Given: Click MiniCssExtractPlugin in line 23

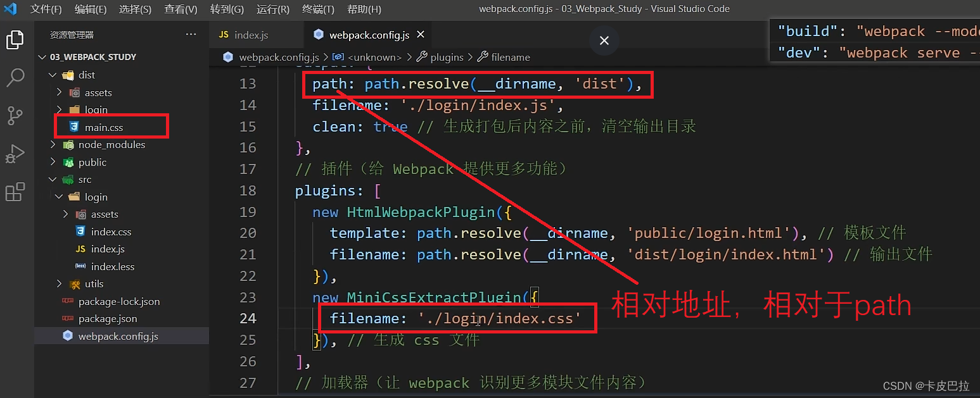Looking at the screenshot, I should click(434, 297).
